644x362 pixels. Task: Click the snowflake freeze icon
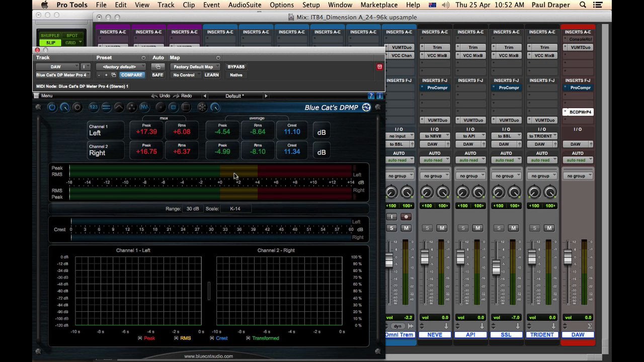coord(202,107)
